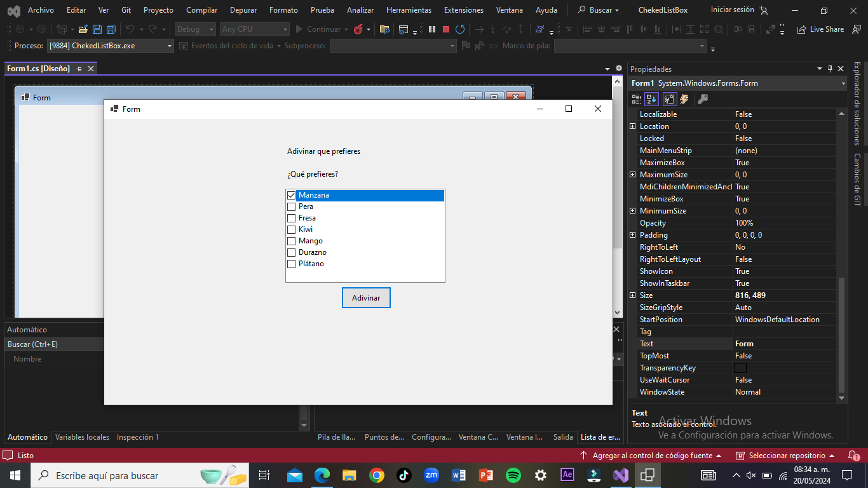Uncheck the Manzana checkbox

pyautogui.click(x=292, y=196)
